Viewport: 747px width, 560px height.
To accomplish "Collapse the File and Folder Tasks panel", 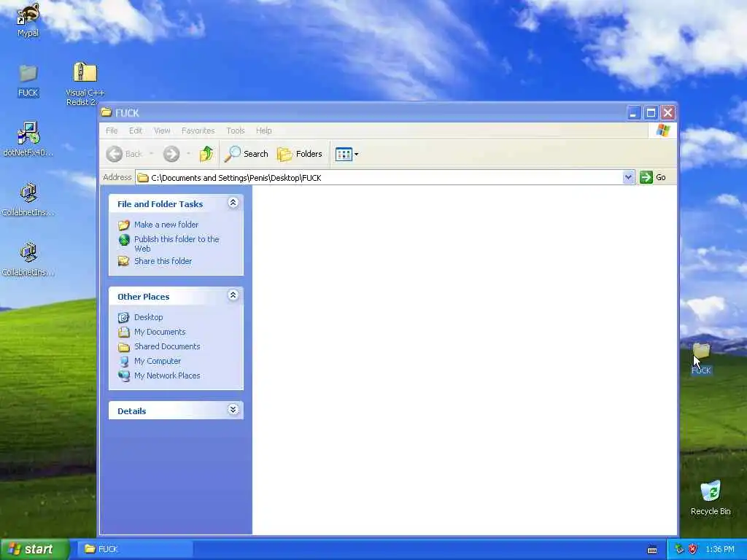I will point(233,203).
